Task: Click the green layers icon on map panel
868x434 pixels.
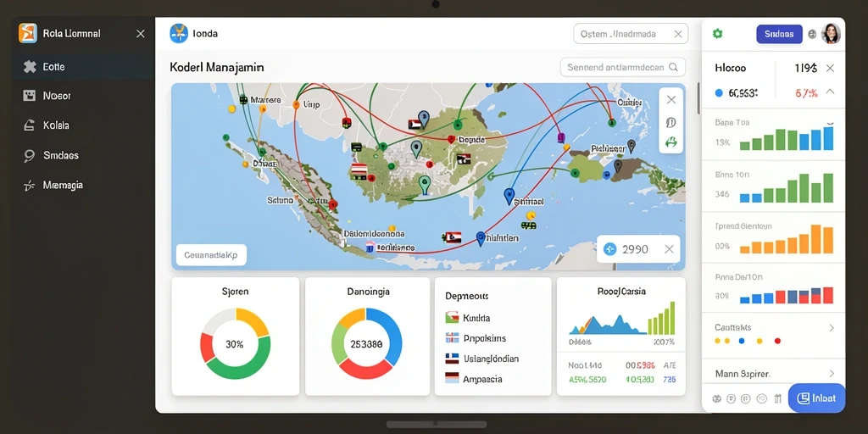Action: [x=671, y=142]
